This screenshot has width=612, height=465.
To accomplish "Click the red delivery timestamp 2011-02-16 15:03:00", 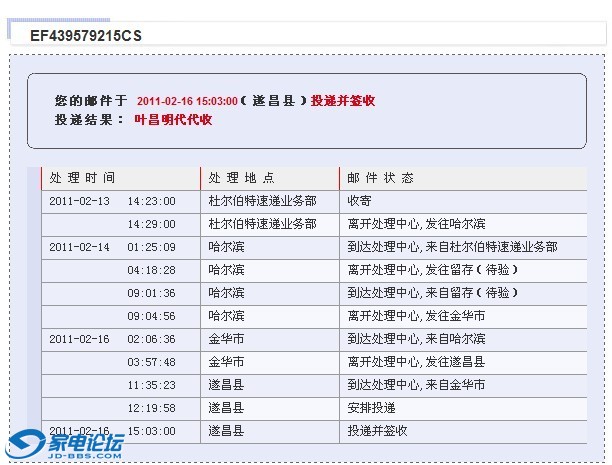I will tap(187, 101).
